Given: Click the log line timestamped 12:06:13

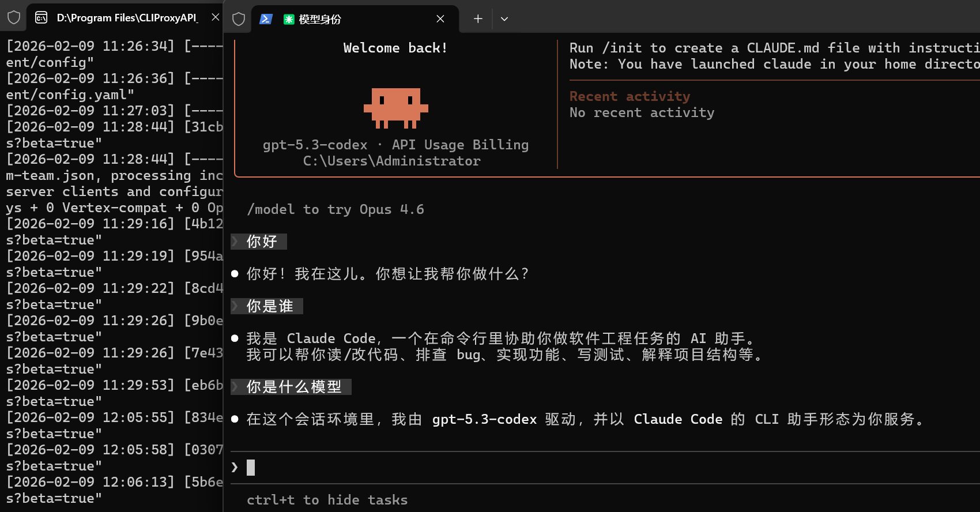Looking at the screenshot, I should point(114,481).
